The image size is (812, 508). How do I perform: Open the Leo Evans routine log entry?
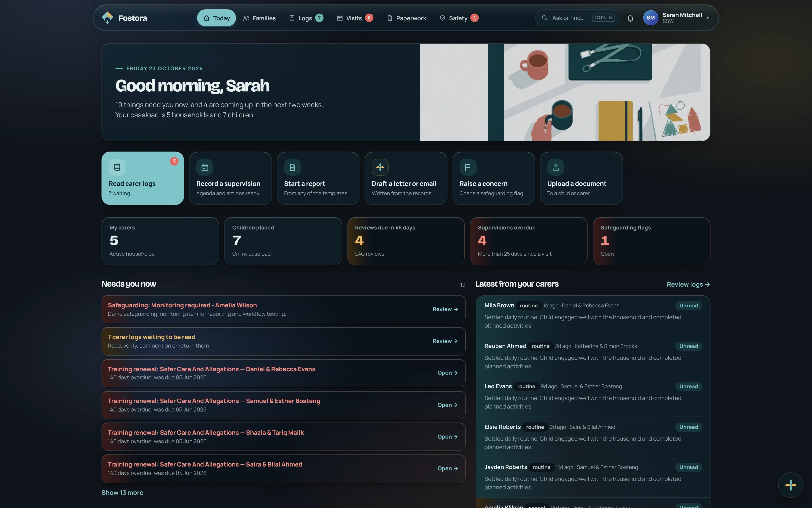593,396
